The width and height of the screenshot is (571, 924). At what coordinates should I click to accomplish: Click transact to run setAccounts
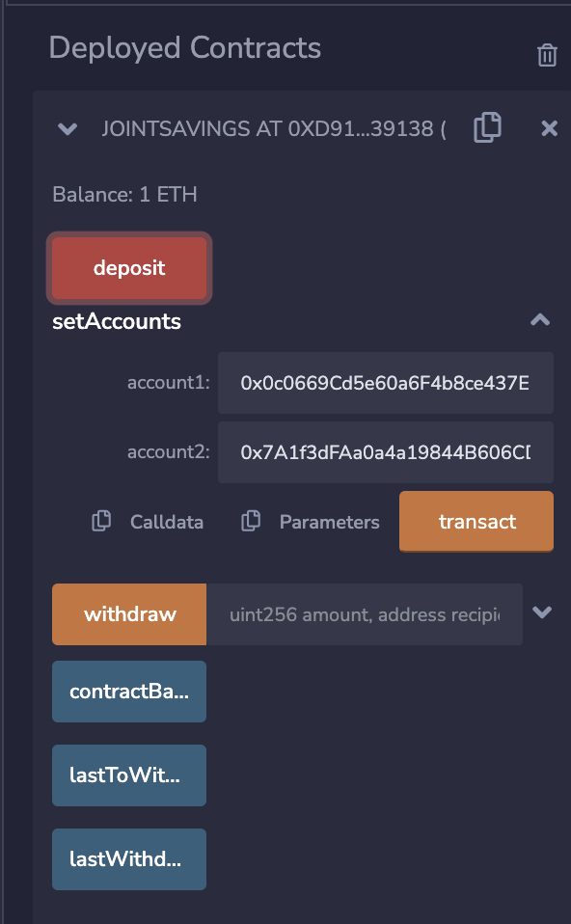[476, 521]
